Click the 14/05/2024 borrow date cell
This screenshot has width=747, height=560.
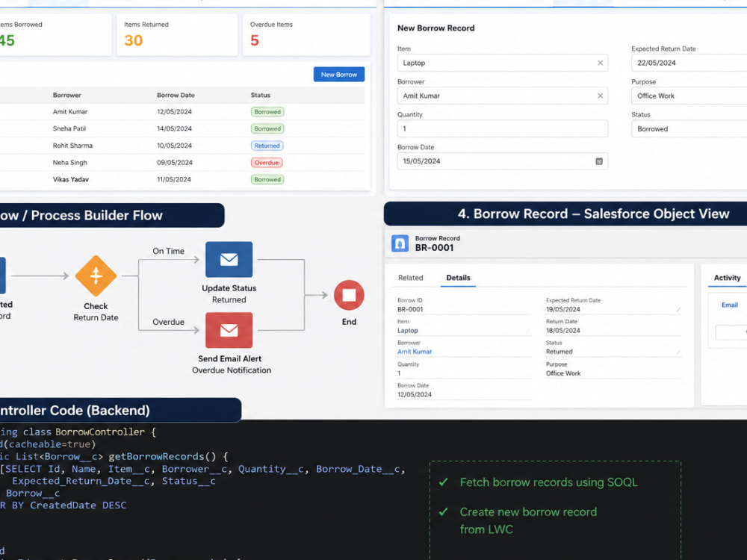[174, 128]
